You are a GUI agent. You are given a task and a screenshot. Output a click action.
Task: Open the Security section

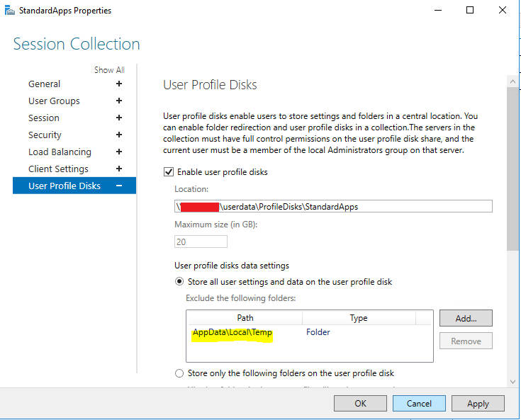tap(45, 135)
